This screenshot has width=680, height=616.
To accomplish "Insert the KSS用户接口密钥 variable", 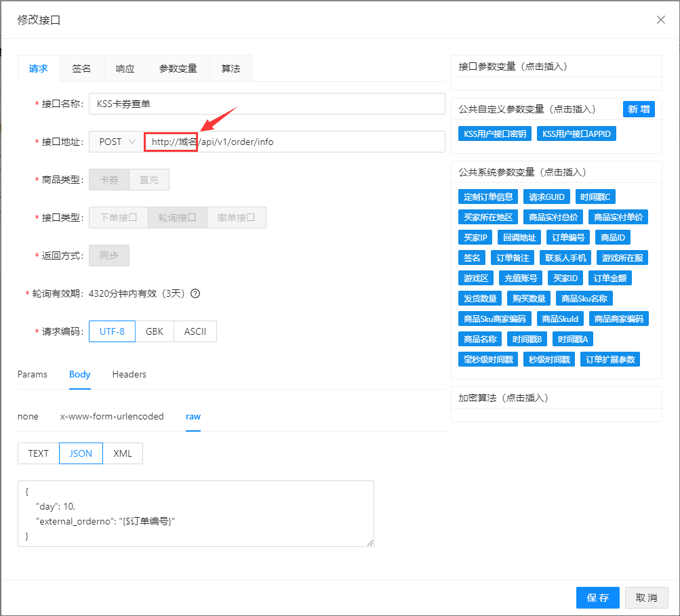I will 495,134.
